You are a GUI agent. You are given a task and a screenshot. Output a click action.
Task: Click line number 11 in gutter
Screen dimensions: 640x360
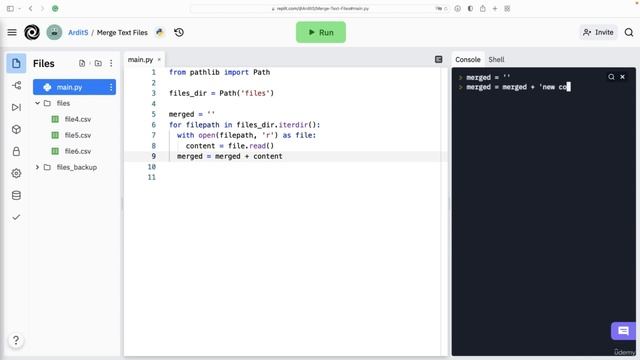(151, 177)
